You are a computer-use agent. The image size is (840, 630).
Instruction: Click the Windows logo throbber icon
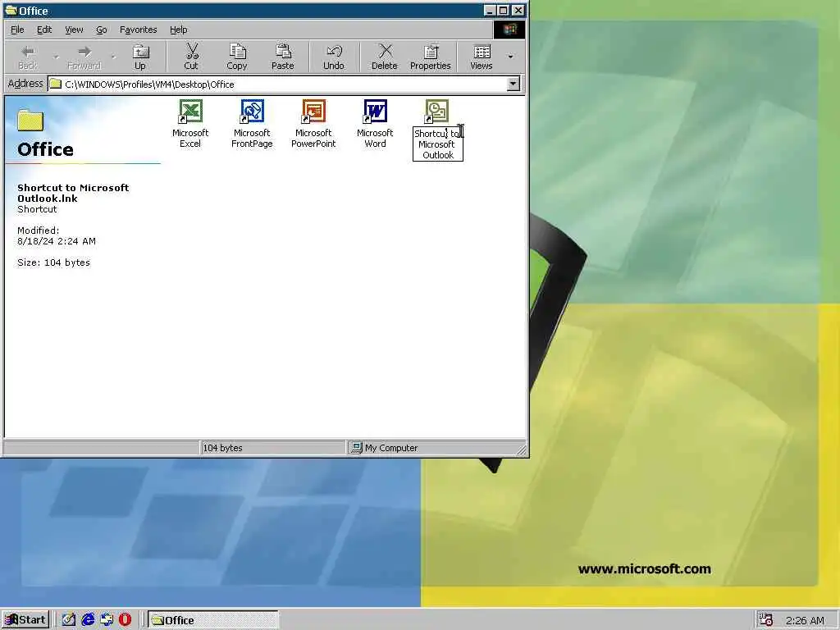(x=509, y=30)
